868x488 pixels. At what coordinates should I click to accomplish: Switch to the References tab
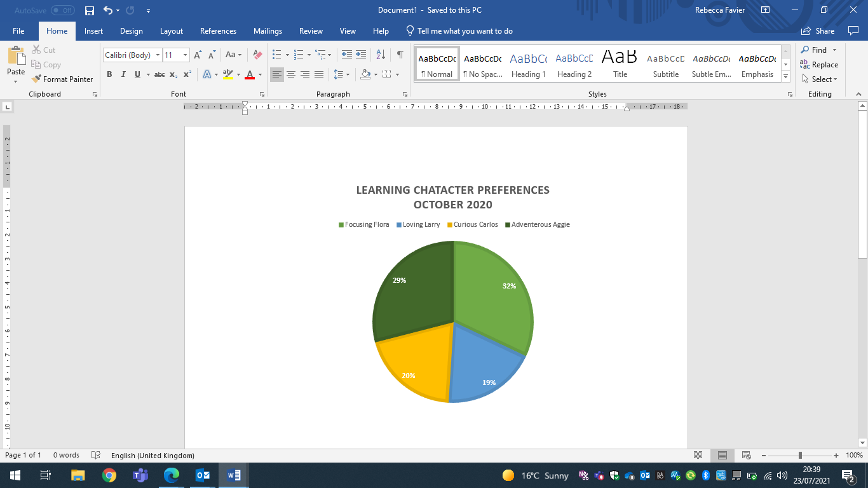[x=218, y=31]
